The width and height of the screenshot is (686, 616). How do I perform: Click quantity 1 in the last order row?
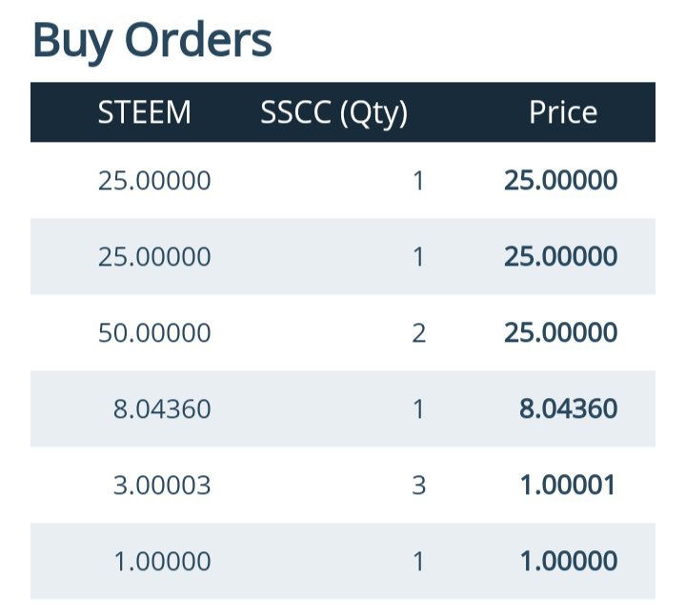point(418,562)
